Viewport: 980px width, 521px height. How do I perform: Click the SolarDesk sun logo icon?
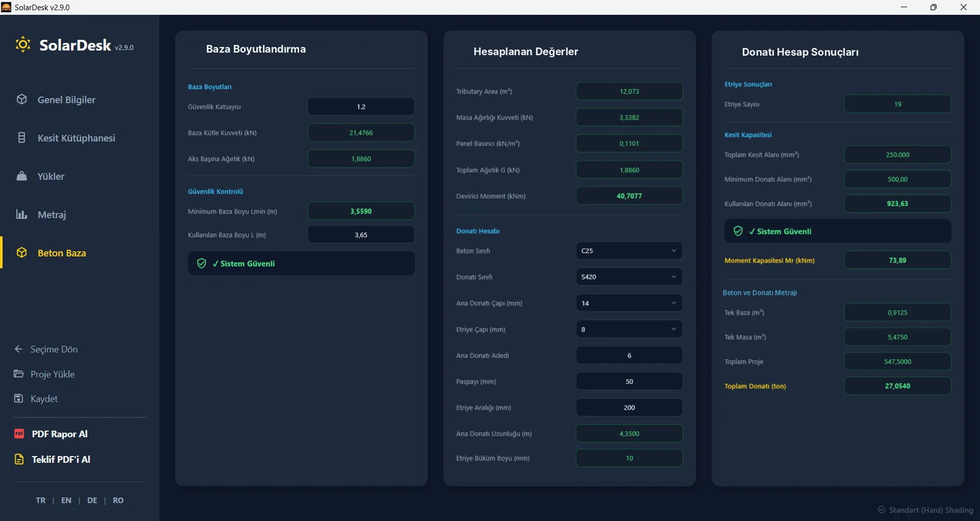[x=23, y=44]
